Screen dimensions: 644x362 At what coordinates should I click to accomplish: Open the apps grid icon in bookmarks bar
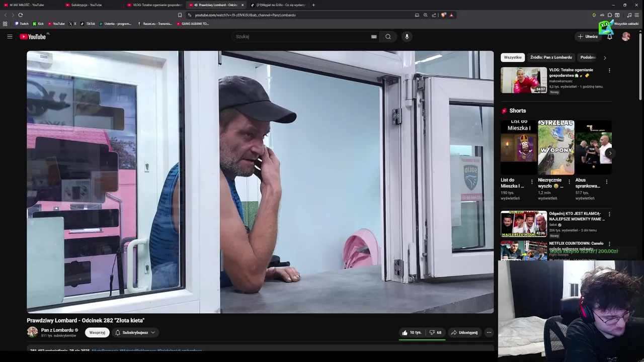click(5, 24)
